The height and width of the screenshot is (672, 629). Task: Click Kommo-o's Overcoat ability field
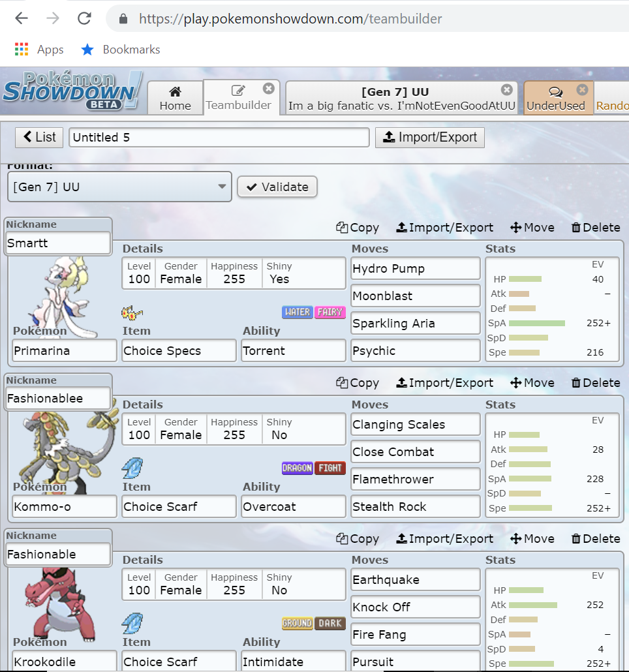(294, 506)
